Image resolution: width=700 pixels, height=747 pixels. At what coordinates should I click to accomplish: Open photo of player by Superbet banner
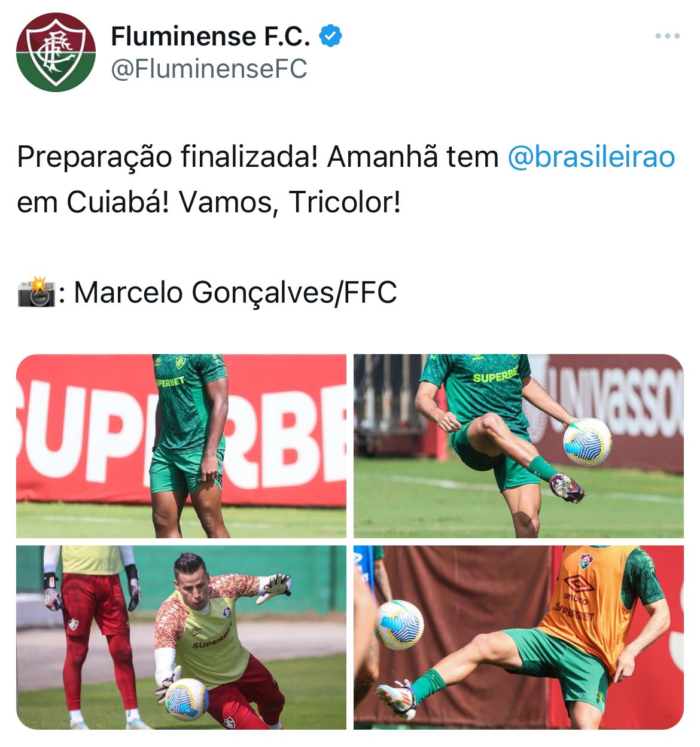181,446
